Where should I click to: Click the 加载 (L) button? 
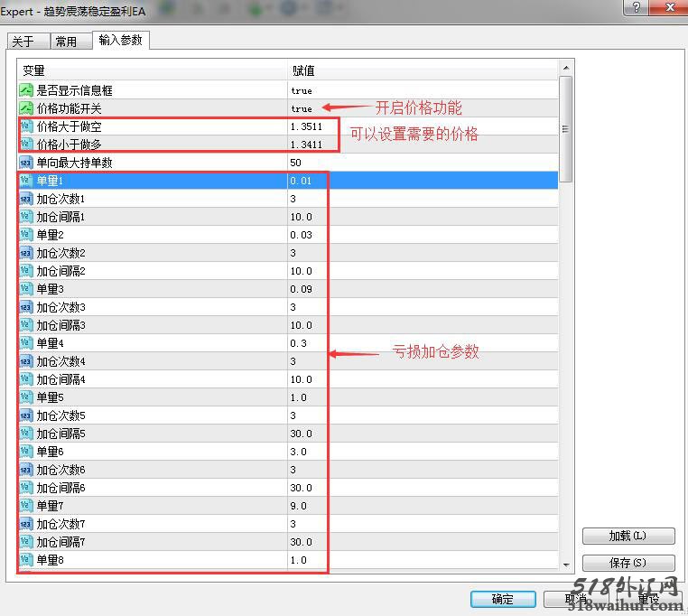coord(628,536)
